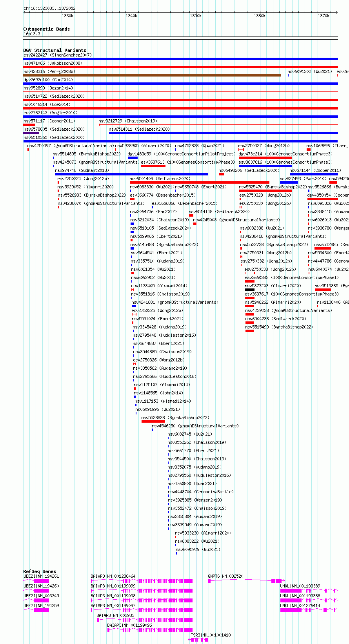Click the 1360k ruler tick label
Viewport: 349px width, 644px height.
(x=259, y=16)
